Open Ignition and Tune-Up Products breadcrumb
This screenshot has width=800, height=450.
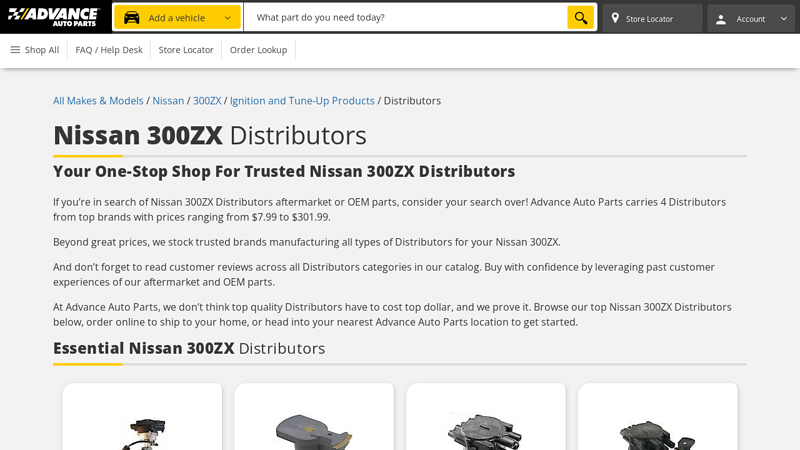pyautogui.click(x=302, y=101)
